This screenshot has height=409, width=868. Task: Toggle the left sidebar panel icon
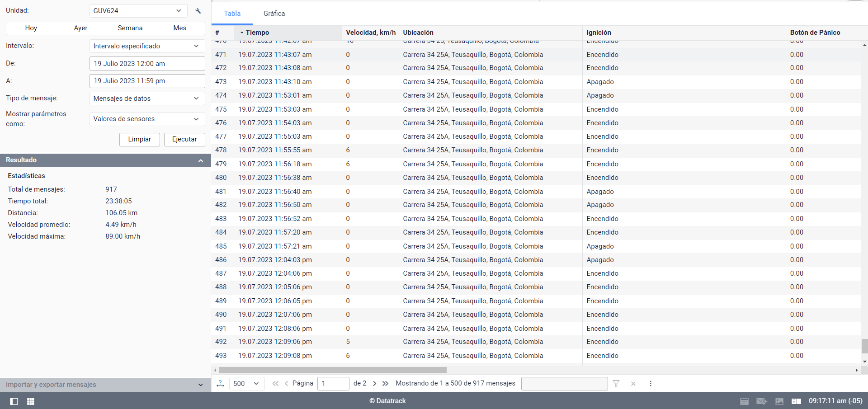[x=14, y=401]
